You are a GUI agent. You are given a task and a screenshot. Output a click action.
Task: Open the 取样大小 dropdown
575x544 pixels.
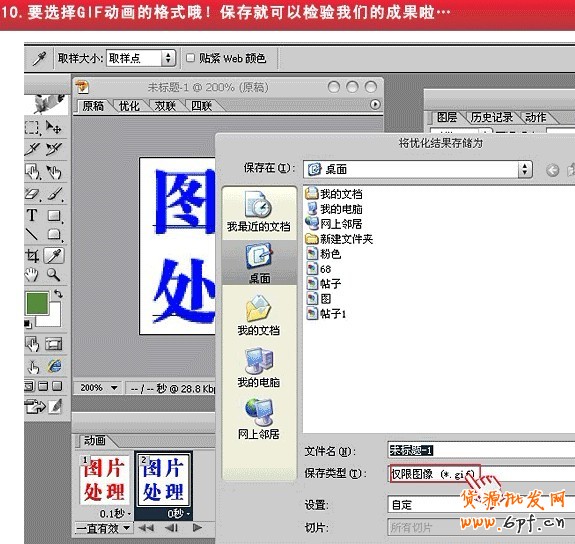click(x=141, y=58)
